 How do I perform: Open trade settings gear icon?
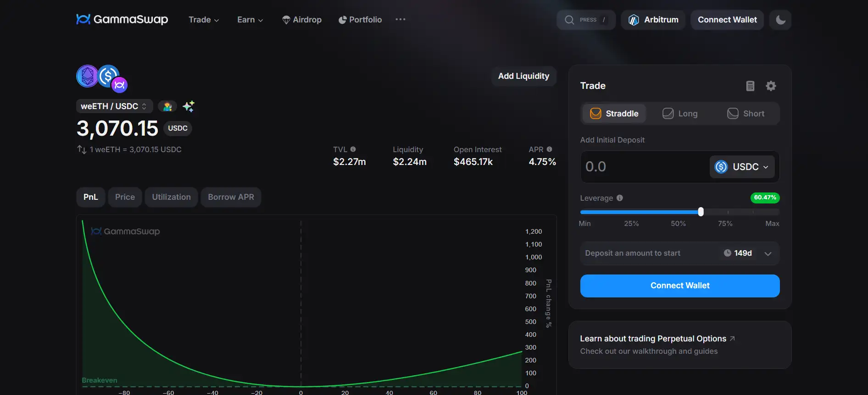pos(771,86)
